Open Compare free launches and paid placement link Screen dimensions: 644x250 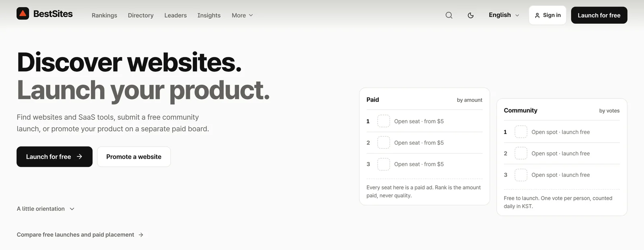pyautogui.click(x=80, y=235)
